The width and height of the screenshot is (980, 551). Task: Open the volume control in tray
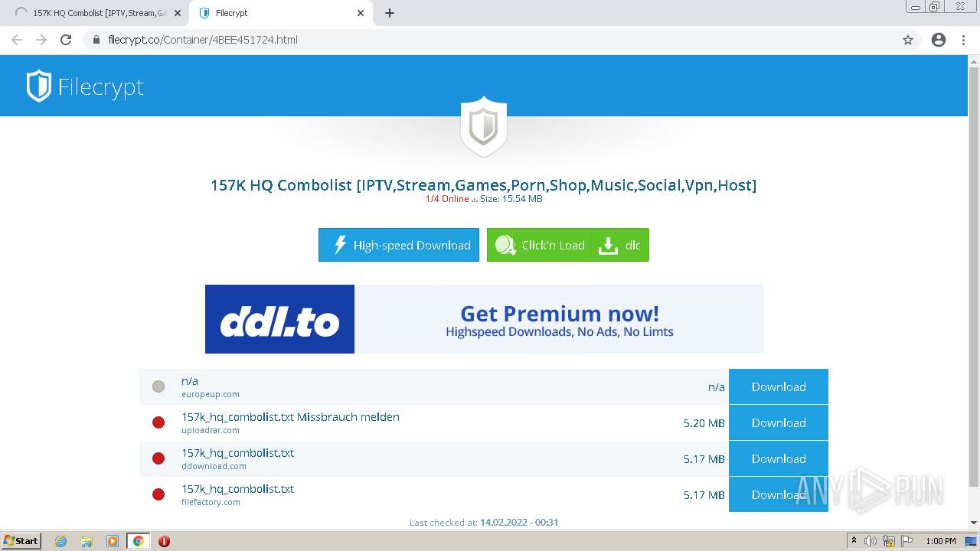coord(871,541)
